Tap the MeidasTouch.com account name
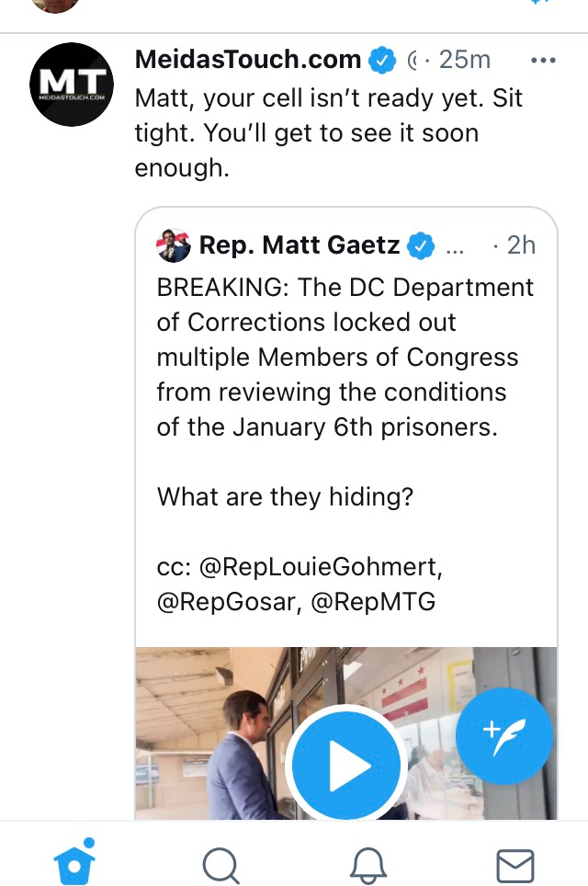This screenshot has width=588, height=886. [x=248, y=61]
